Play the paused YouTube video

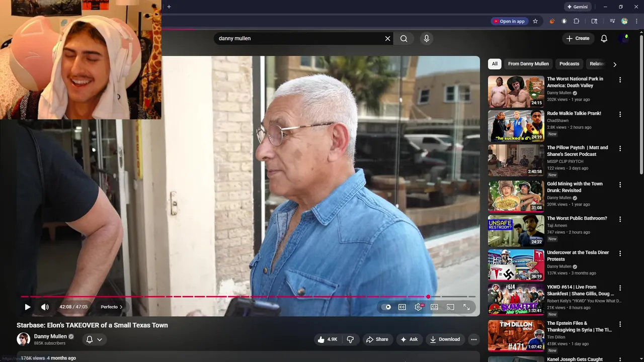[x=28, y=307]
